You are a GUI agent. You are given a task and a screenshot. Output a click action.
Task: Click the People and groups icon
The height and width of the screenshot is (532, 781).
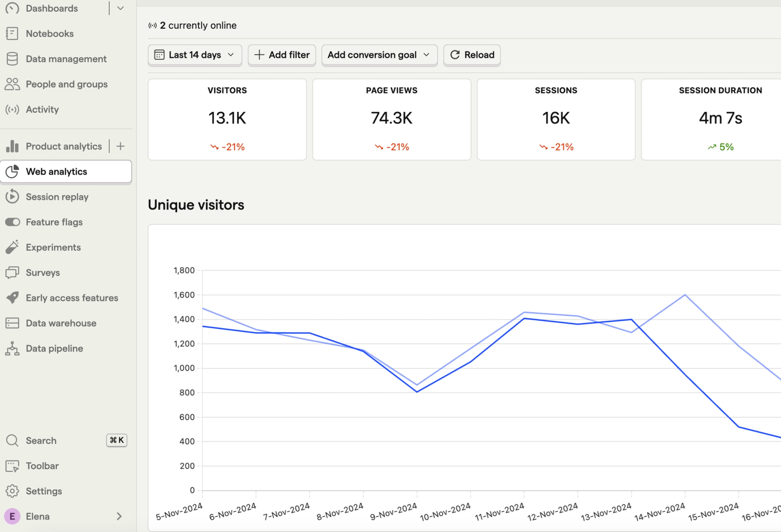12,84
